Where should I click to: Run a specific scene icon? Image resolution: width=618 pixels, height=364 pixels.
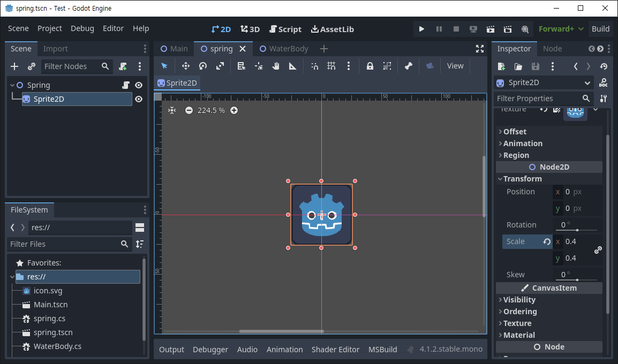click(508, 29)
